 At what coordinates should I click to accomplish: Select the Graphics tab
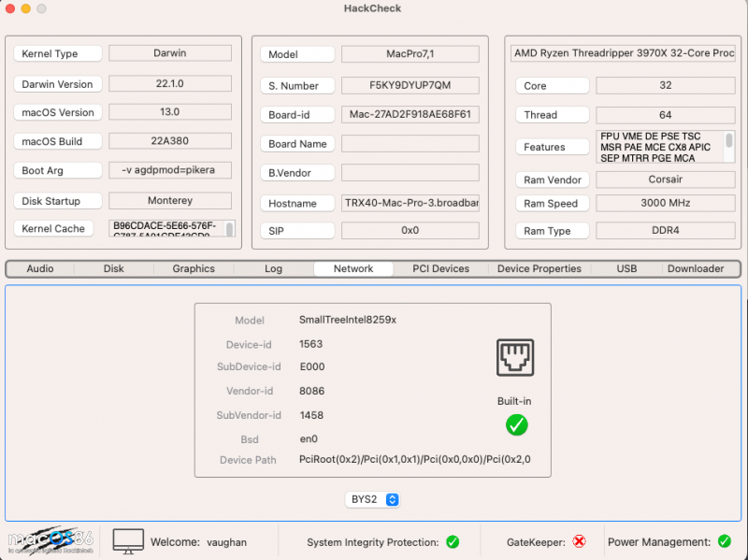tap(193, 268)
